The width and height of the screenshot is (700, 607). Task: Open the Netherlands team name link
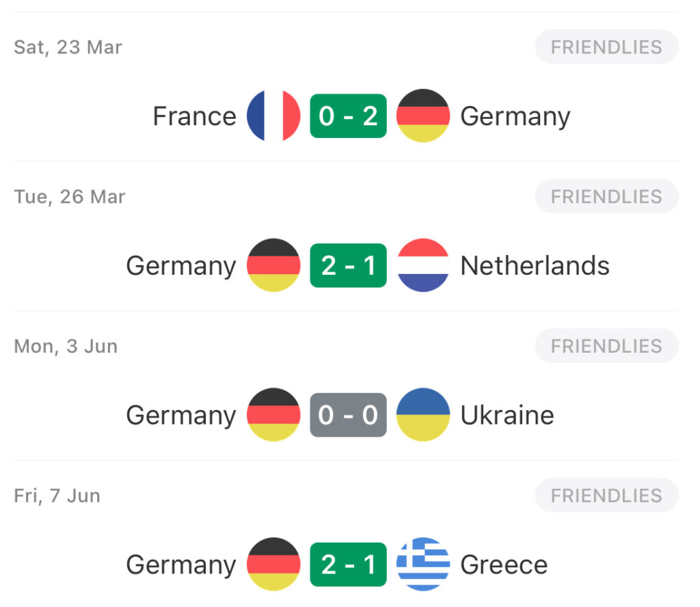535,266
